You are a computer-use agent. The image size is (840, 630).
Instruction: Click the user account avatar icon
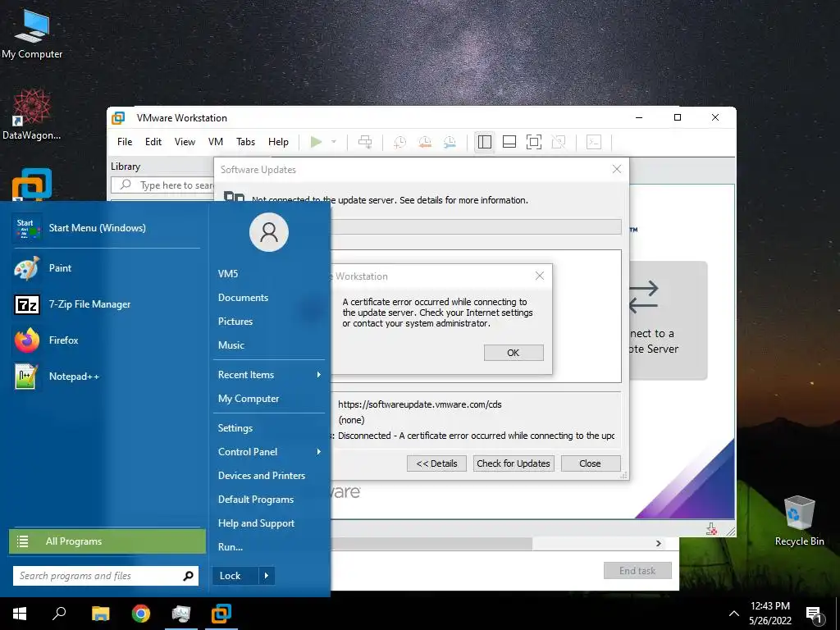[269, 232]
